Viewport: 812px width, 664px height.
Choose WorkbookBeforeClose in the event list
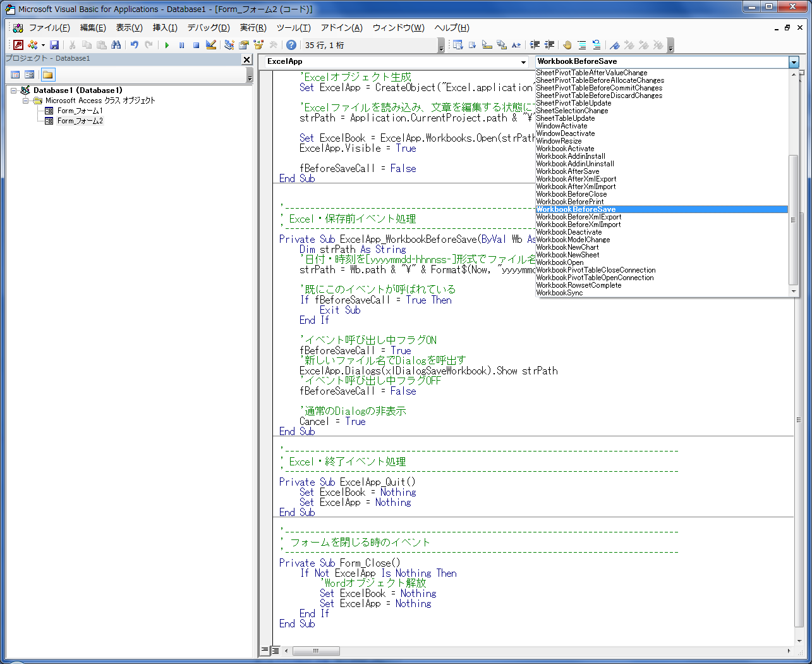(571, 194)
